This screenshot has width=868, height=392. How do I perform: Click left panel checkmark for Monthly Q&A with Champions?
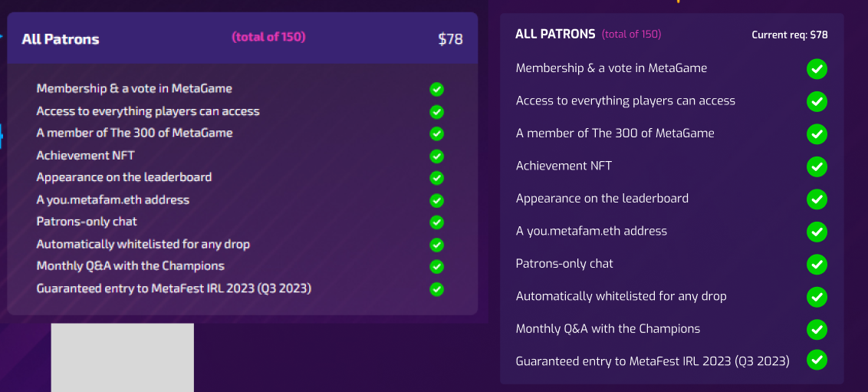(437, 266)
